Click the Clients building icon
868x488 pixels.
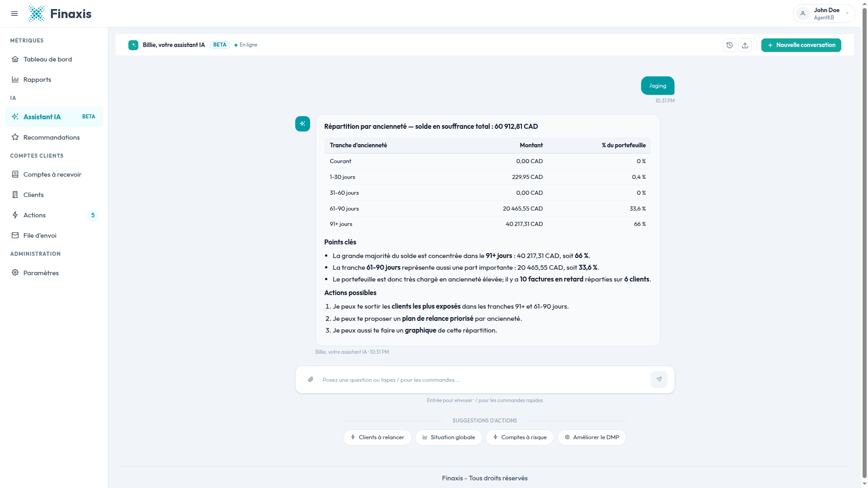click(15, 195)
